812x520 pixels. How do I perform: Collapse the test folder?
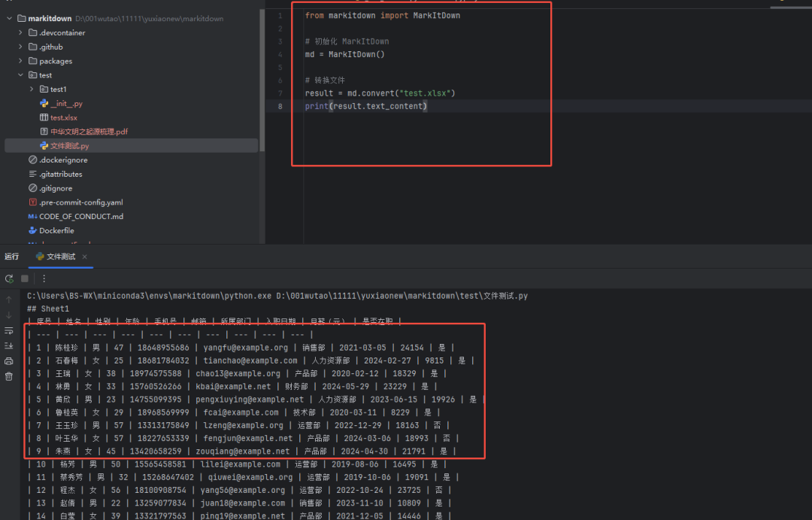pyautogui.click(x=20, y=75)
